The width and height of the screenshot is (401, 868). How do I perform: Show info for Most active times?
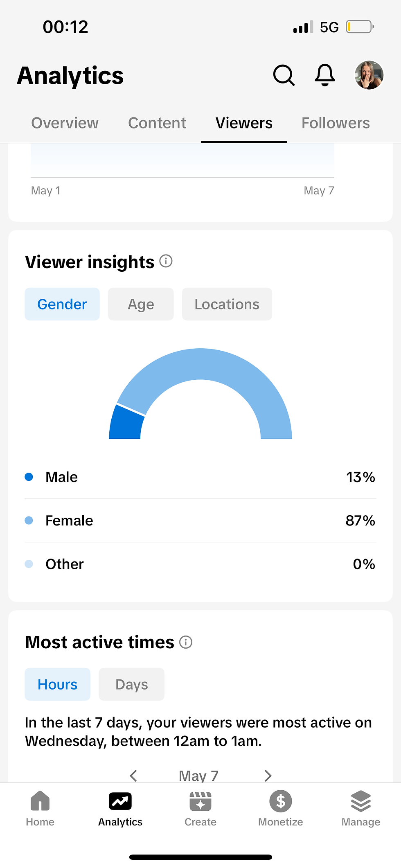(186, 642)
